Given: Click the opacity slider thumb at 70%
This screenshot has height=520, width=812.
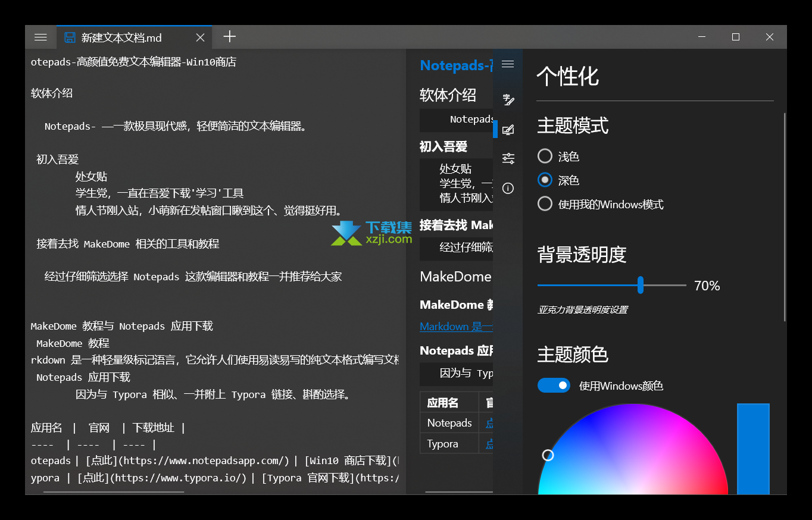Looking at the screenshot, I should click(x=641, y=285).
